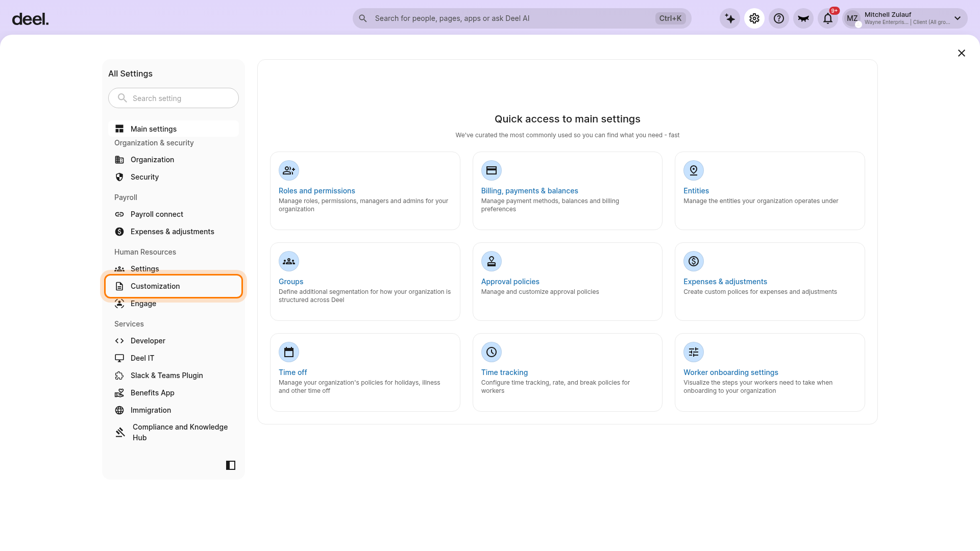Click the settings gear icon in header
Viewport: 980px width, 551px height.
[754, 18]
